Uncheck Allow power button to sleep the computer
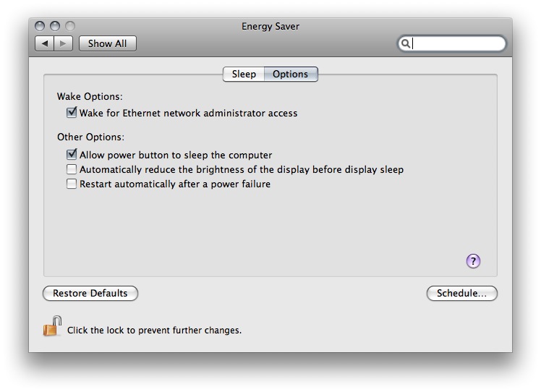The image size is (541, 392). pyautogui.click(x=72, y=154)
